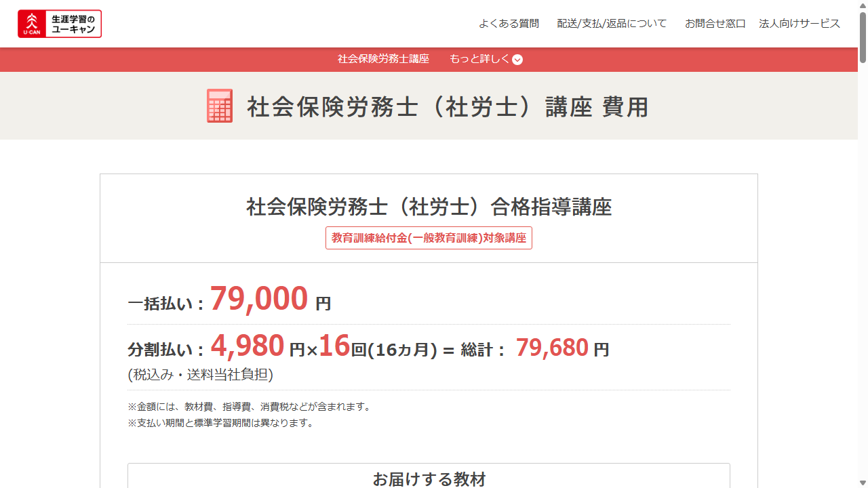Select the 79,000 lump-sum price text

click(259, 299)
